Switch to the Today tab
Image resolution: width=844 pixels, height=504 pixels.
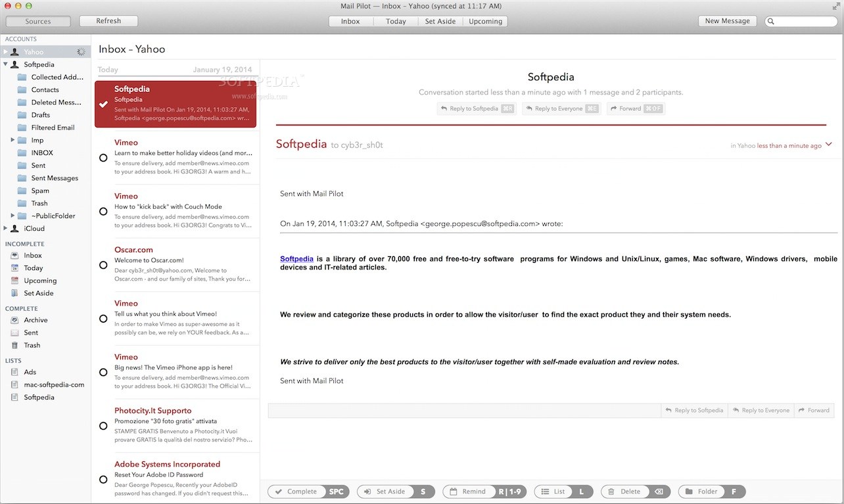click(x=396, y=21)
